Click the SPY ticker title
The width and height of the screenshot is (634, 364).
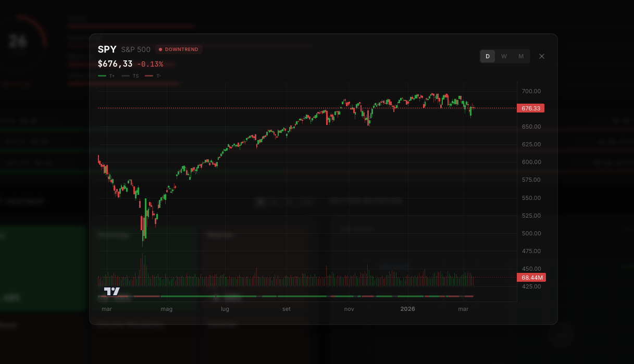point(107,49)
